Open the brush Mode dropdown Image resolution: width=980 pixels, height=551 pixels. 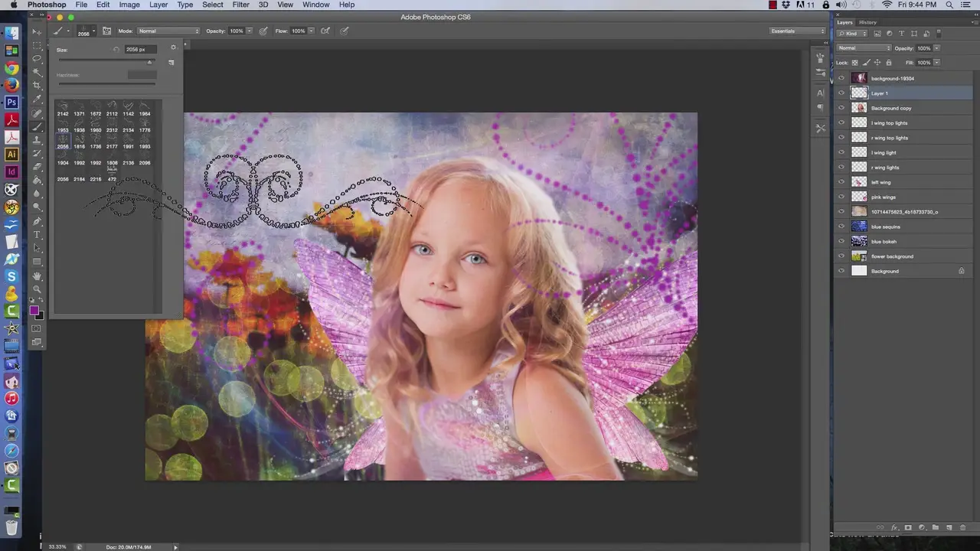(168, 31)
